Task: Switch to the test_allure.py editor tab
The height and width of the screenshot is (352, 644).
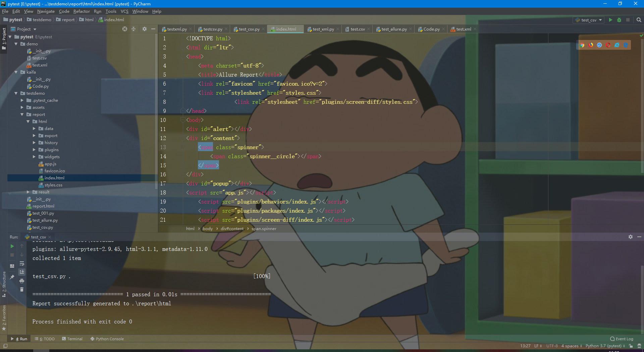Action: (x=394, y=29)
